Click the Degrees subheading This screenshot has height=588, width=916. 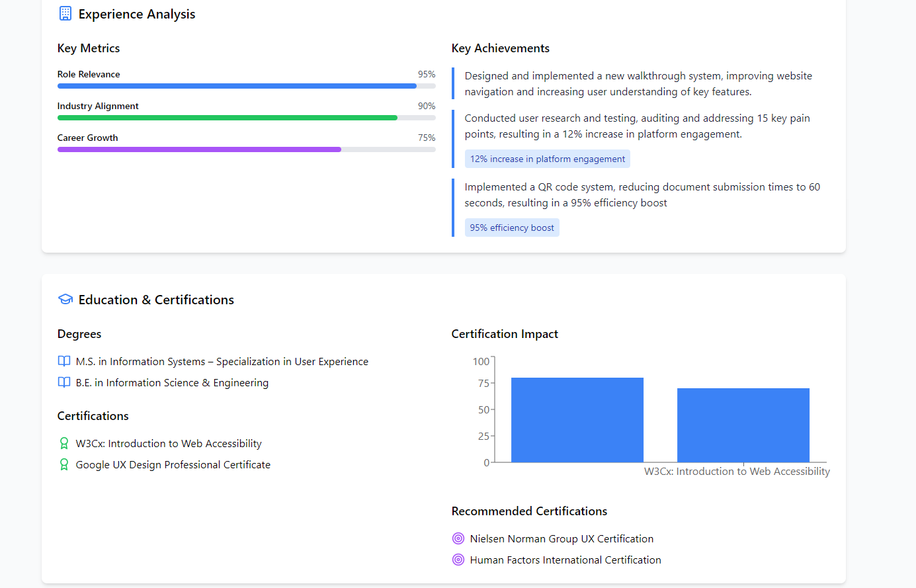click(x=79, y=334)
